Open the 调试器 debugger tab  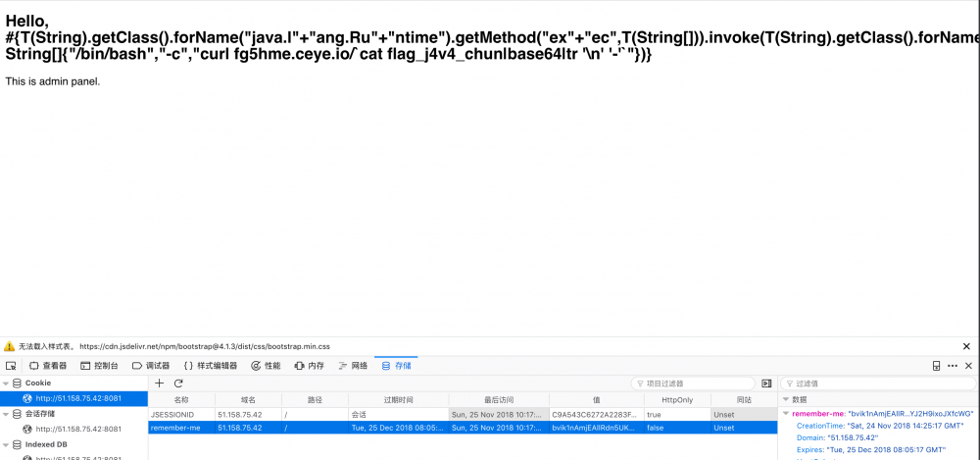pyautogui.click(x=151, y=366)
